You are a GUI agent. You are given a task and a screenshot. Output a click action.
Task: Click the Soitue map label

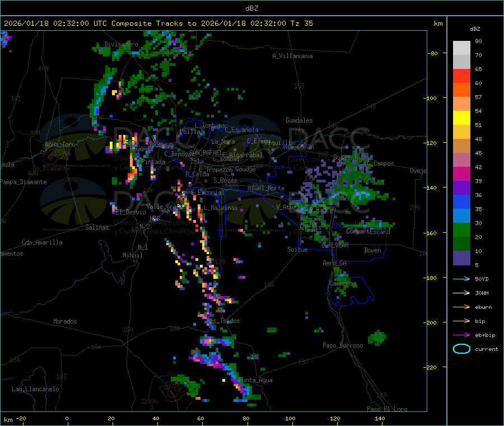(297, 250)
